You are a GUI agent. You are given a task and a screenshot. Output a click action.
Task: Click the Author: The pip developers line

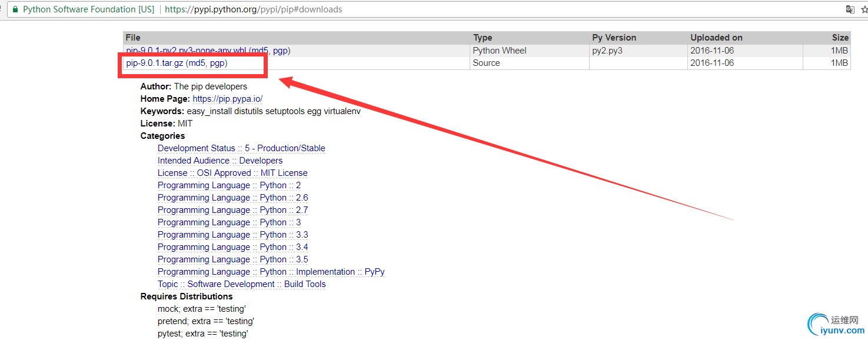(194, 86)
